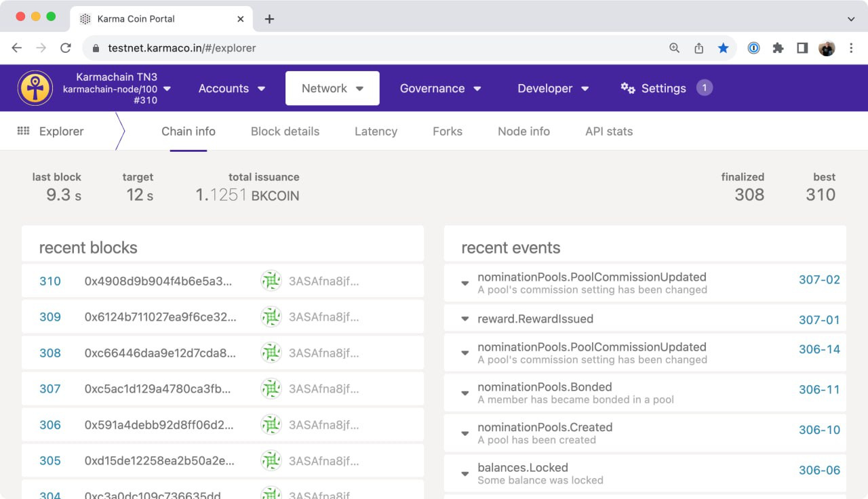Click the validator identicon for block 307
This screenshot has width=868, height=499.
pos(271,388)
